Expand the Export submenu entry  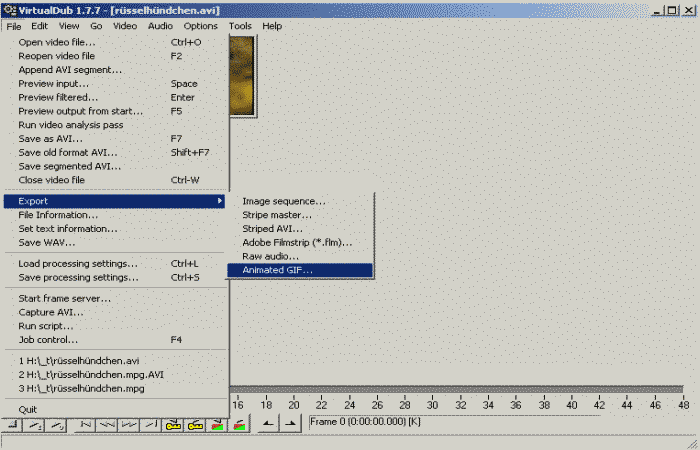point(115,201)
